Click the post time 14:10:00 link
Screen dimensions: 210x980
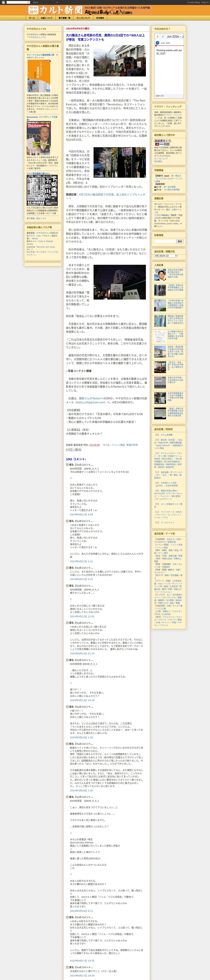coord(95,445)
